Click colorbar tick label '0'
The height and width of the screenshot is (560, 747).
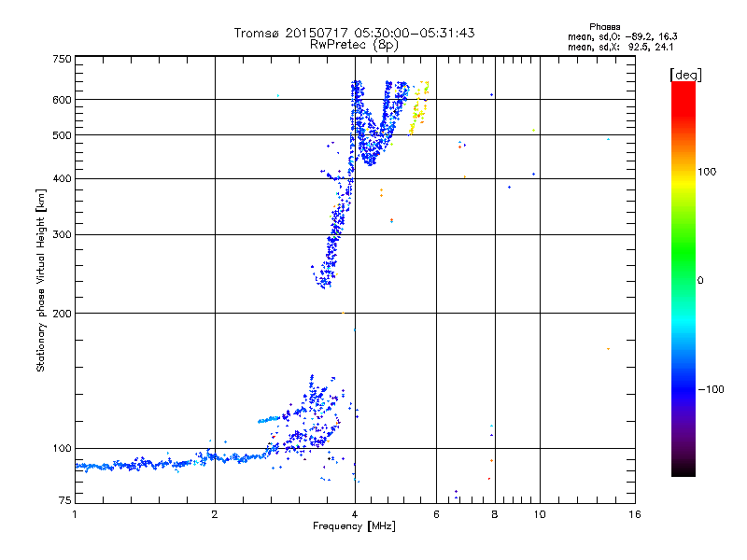pos(699,281)
